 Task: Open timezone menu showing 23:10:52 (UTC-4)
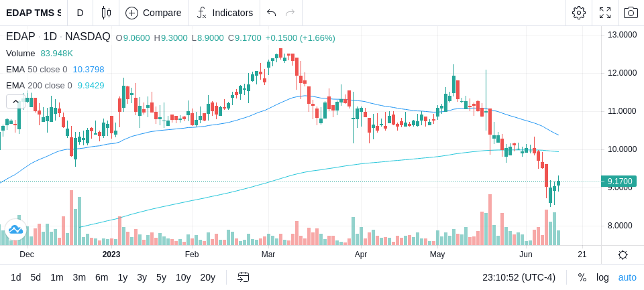click(519, 278)
